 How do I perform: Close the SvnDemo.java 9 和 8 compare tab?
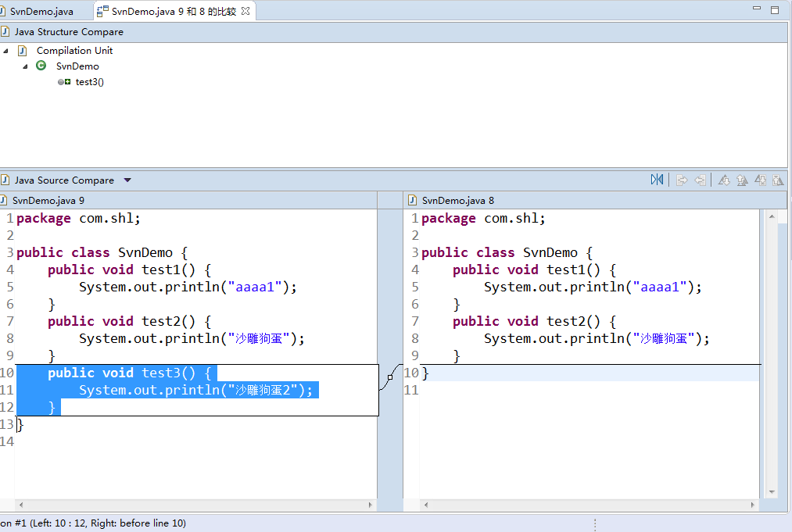(245, 11)
